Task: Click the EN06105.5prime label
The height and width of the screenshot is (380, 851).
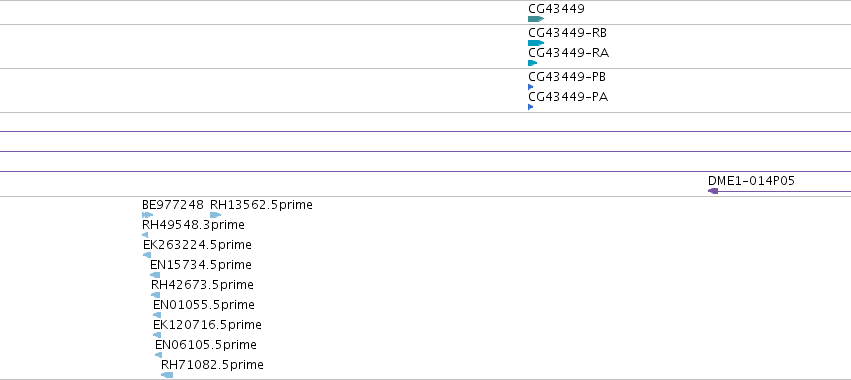Action: pos(206,345)
